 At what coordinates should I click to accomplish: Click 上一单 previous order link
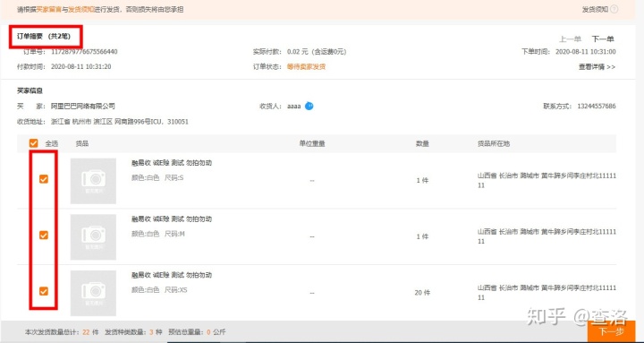coord(570,39)
